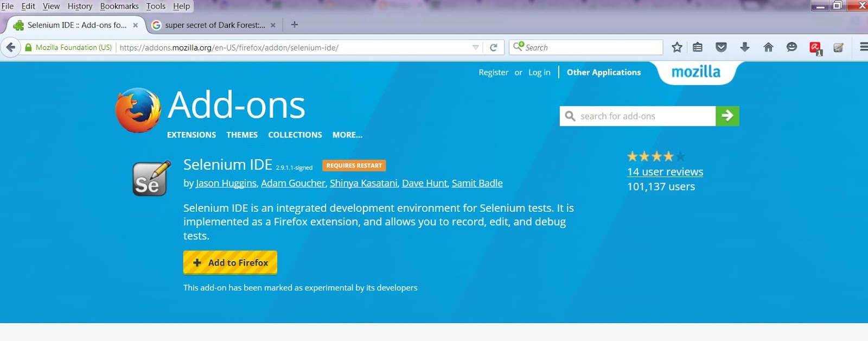Close the Dark Forest tab
The height and width of the screenshot is (341, 868).
pos(273,25)
